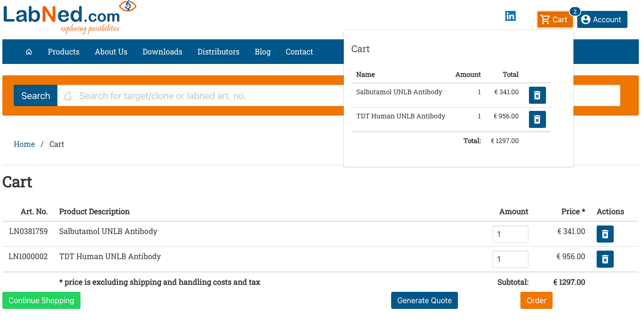The image size is (644, 325).
Task: Click the orange Order button
Action: 536,300
